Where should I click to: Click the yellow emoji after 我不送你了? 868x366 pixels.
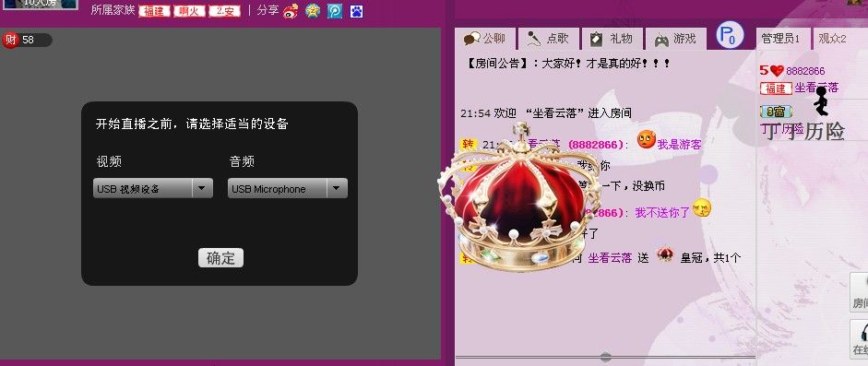[701, 207]
